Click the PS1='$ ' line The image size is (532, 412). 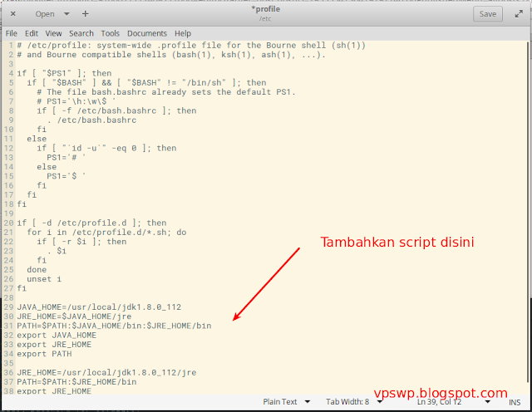coord(66,176)
